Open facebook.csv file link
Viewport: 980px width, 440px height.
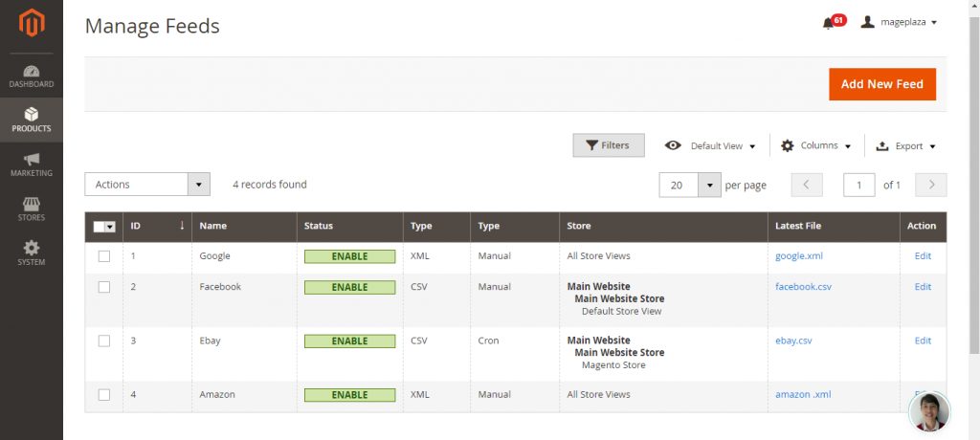coord(803,287)
